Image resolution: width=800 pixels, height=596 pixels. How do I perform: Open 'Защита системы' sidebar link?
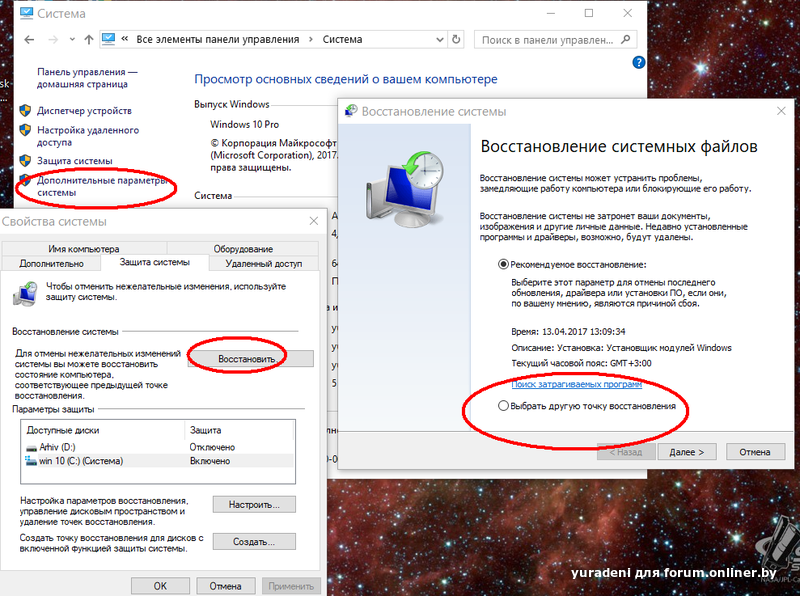74,161
